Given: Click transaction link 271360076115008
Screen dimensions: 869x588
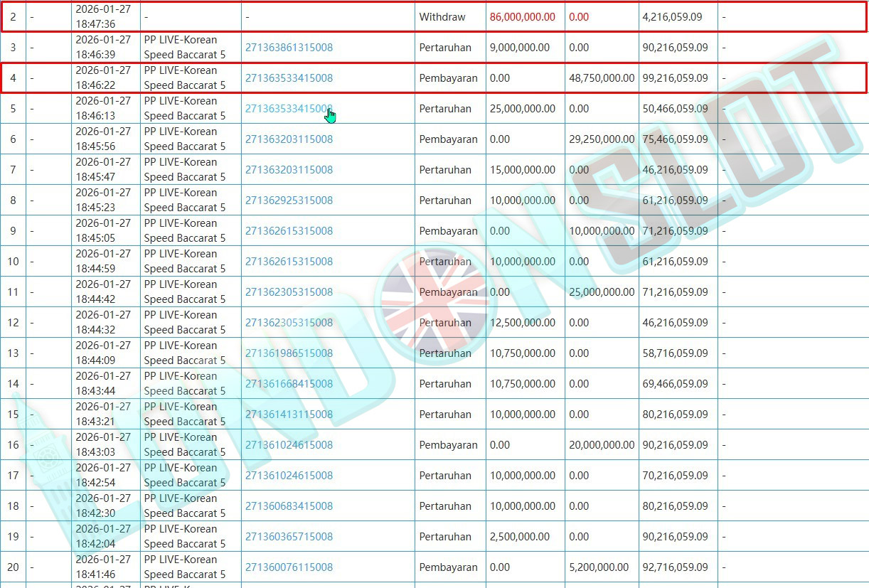Looking at the screenshot, I should point(289,567).
